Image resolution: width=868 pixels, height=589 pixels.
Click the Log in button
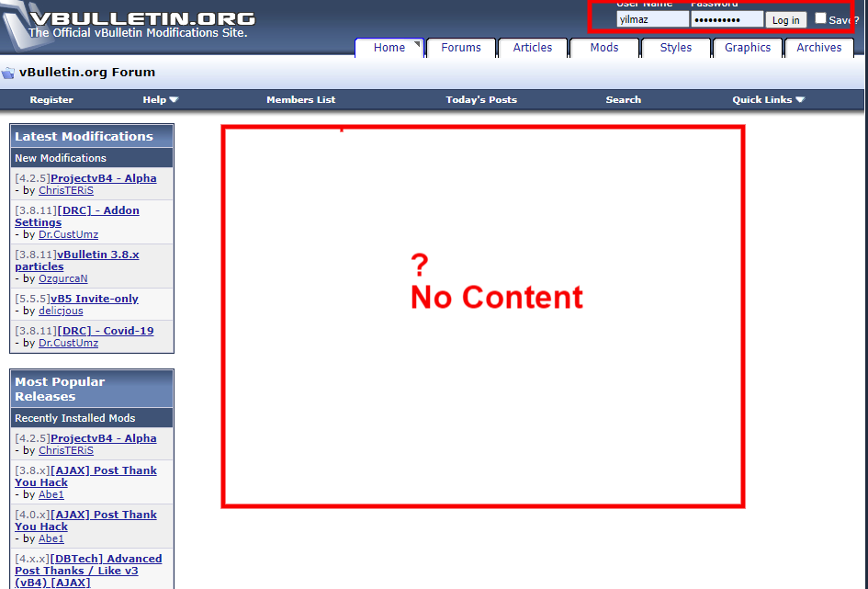click(785, 20)
